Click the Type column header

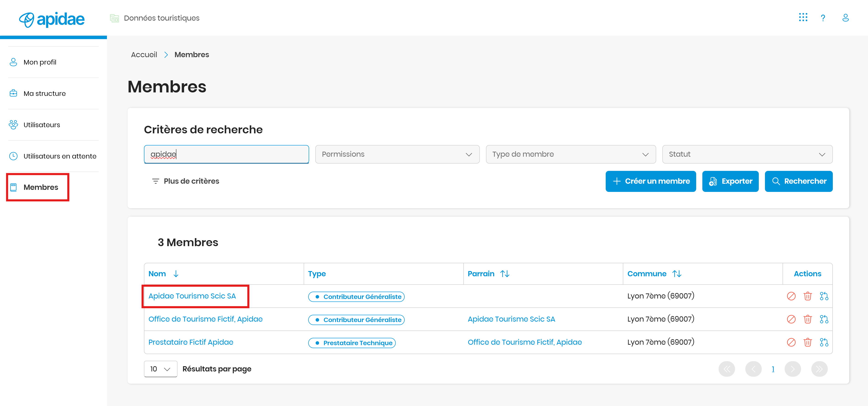click(317, 274)
